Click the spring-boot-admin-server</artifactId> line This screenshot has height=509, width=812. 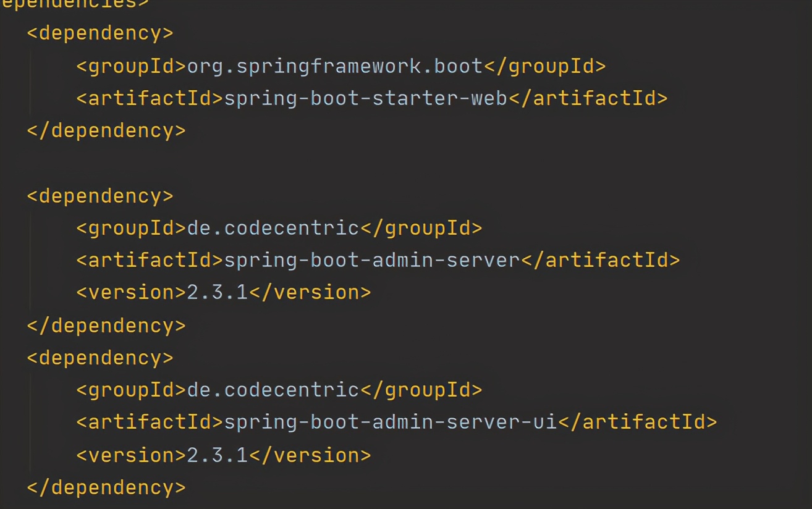coord(378,261)
